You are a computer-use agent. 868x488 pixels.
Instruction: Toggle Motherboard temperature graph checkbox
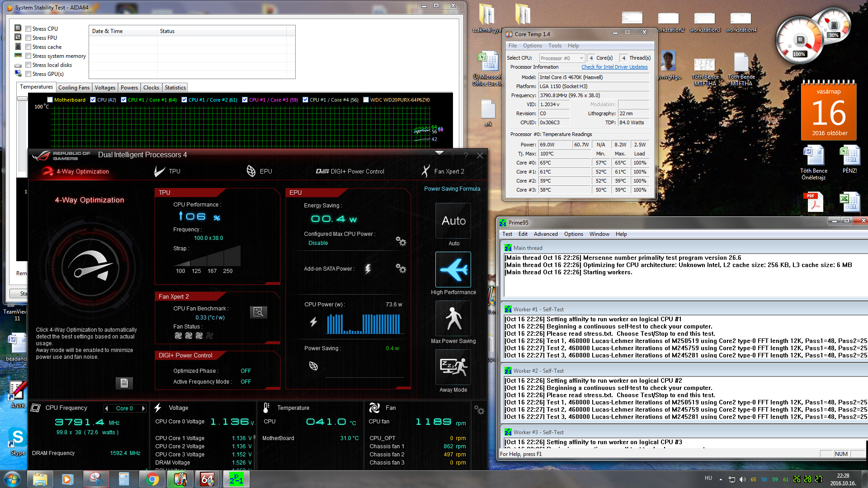[x=50, y=100]
